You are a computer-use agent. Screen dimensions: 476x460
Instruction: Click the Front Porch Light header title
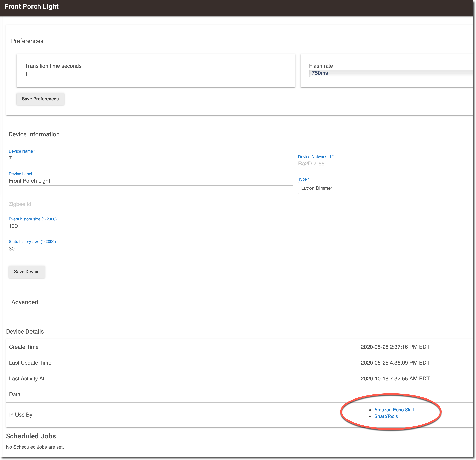[32, 7]
